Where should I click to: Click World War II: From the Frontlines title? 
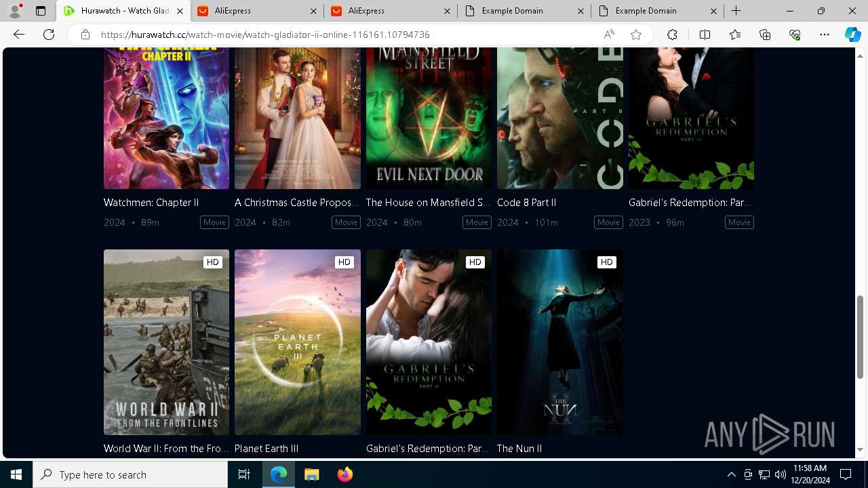click(x=166, y=449)
